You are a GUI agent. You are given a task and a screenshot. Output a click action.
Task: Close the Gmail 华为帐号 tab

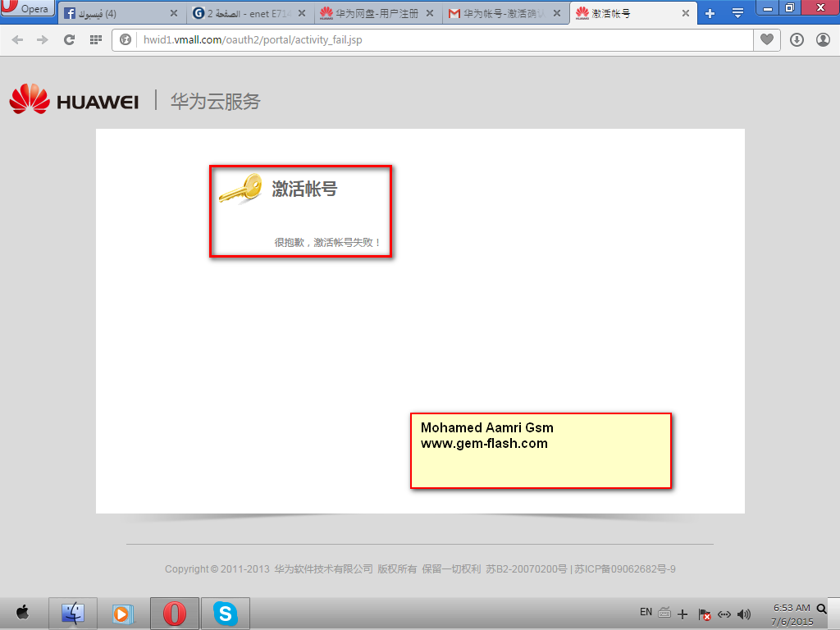(x=557, y=13)
